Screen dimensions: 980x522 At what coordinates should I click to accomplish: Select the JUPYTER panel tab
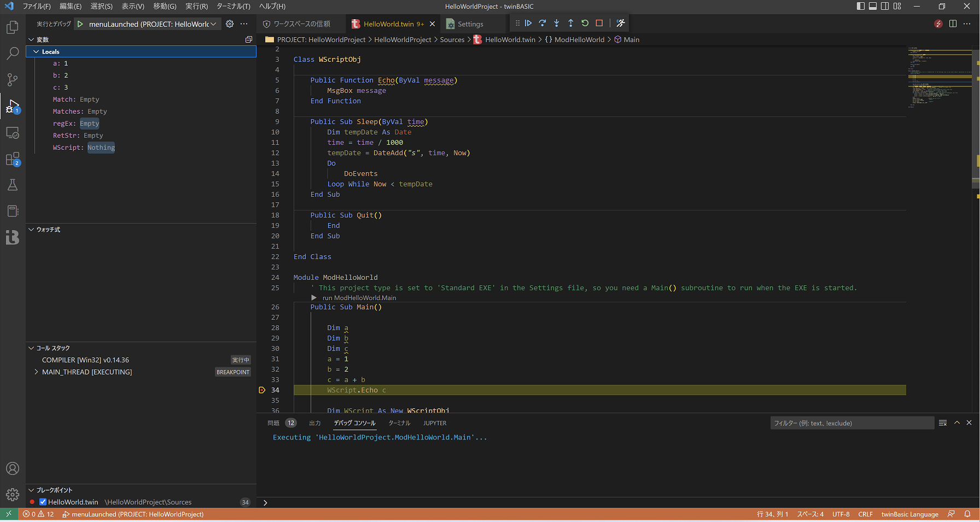coord(434,423)
